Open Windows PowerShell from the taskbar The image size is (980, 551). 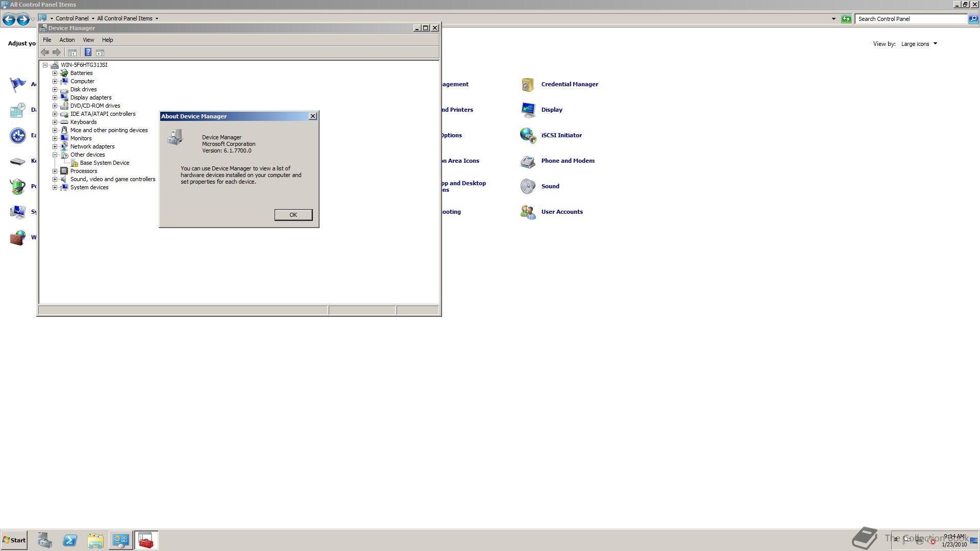pyautogui.click(x=70, y=540)
